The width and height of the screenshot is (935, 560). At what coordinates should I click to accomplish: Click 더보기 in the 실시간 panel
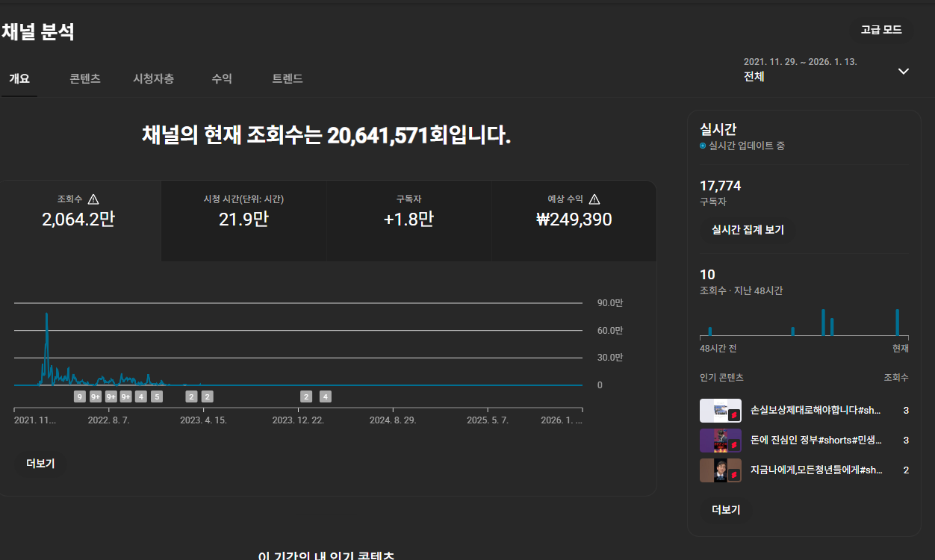click(726, 510)
